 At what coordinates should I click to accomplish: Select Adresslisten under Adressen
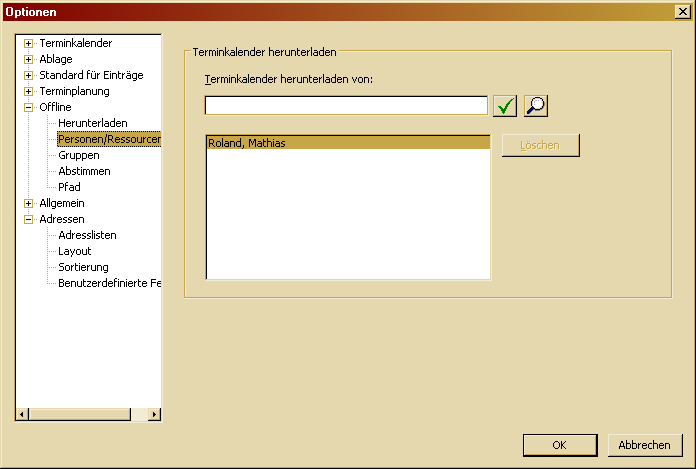pos(87,235)
